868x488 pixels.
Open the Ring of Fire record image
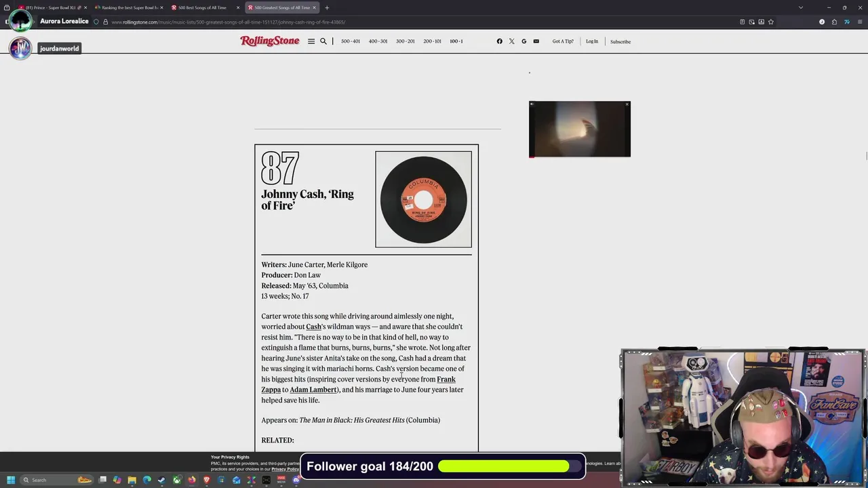click(x=423, y=199)
